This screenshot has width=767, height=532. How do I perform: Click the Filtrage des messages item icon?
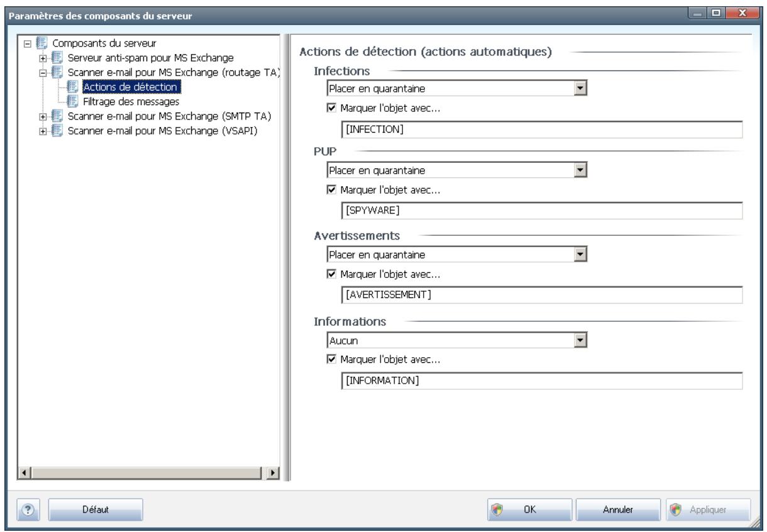coord(74,101)
